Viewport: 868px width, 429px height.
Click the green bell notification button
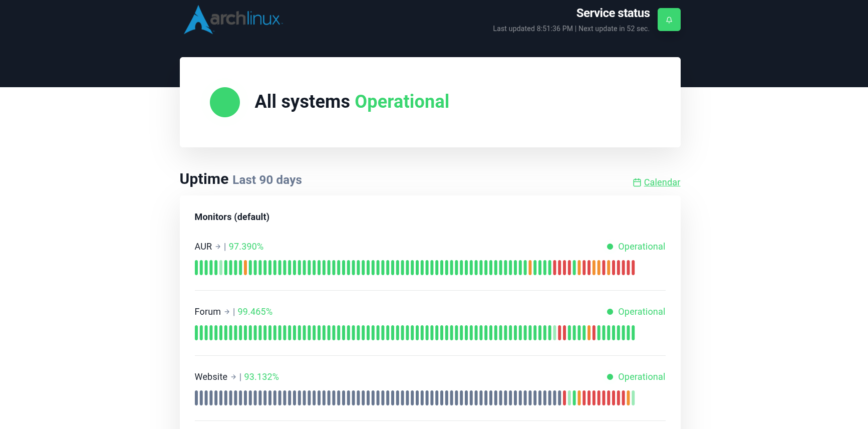669,20
